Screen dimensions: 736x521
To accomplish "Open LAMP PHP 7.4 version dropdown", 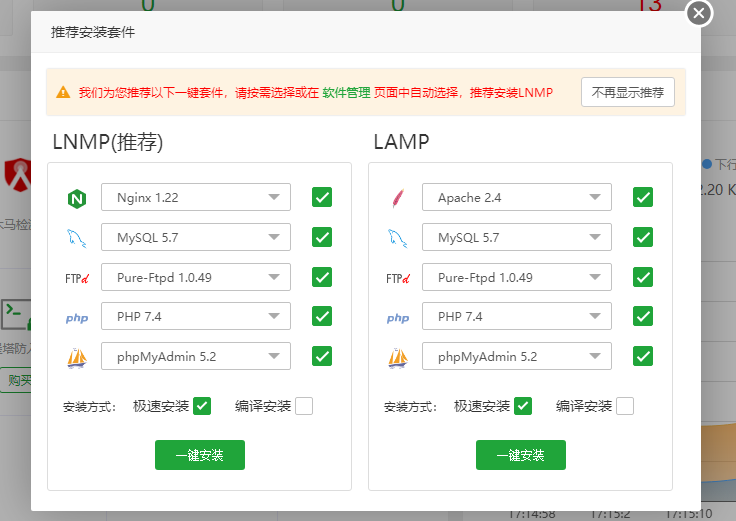I will [517, 316].
